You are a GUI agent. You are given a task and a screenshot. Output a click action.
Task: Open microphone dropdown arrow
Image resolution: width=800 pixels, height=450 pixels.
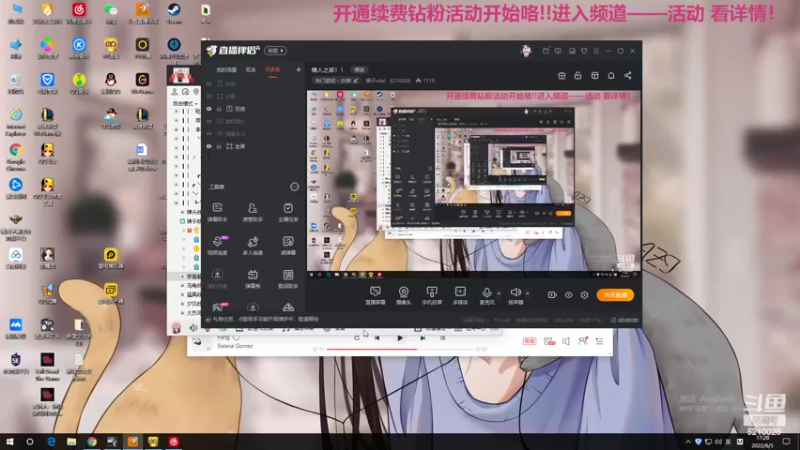point(499,293)
